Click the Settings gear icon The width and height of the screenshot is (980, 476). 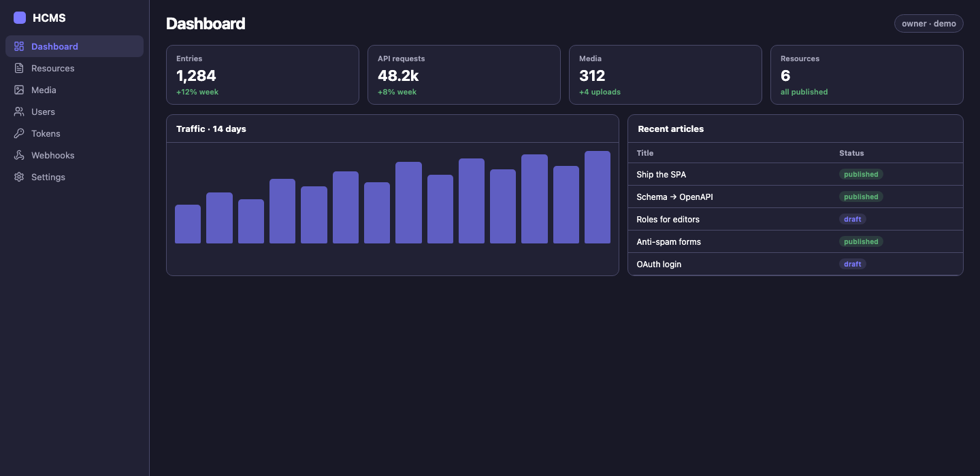point(19,177)
